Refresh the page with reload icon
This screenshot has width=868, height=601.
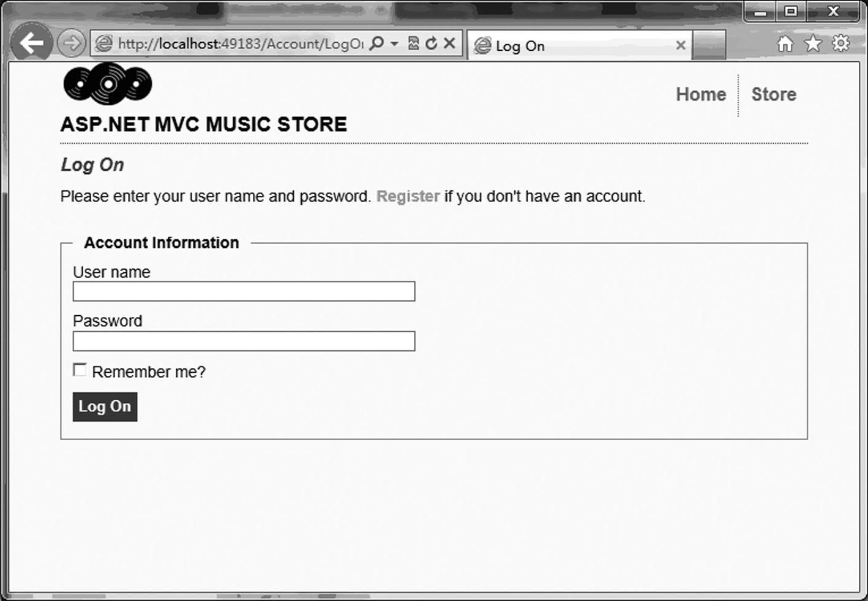click(432, 43)
